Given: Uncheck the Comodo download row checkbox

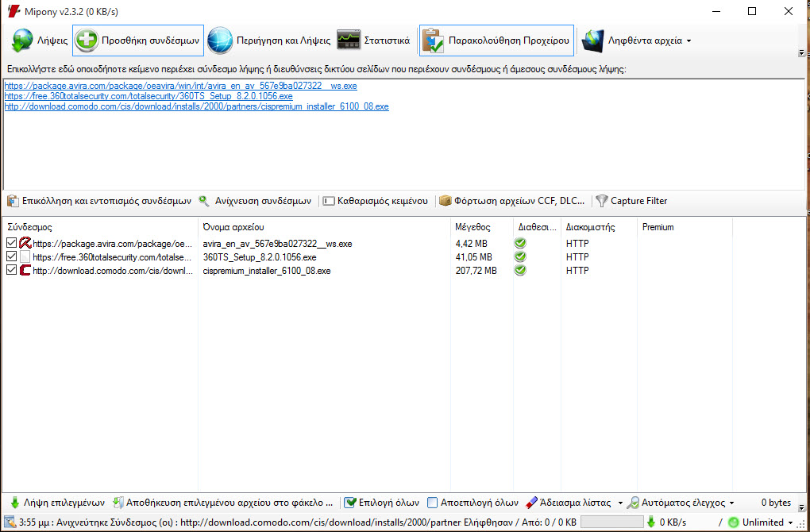Looking at the screenshot, I should click(11, 270).
